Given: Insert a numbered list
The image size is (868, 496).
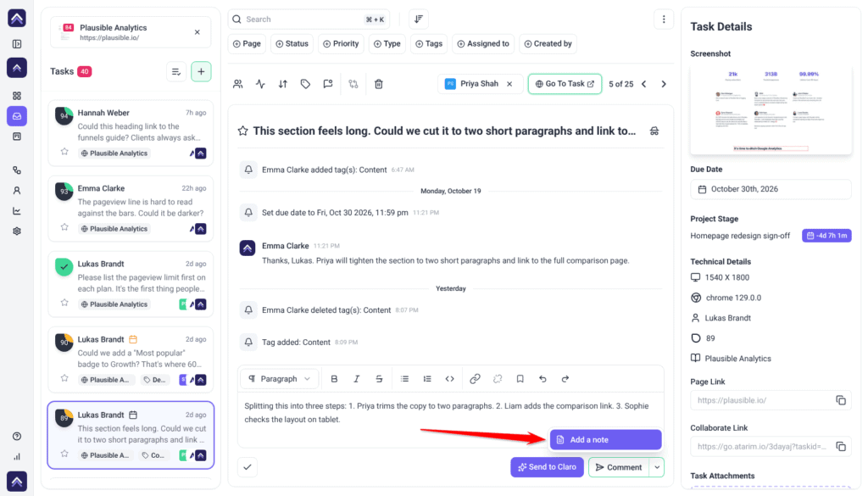Looking at the screenshot, I should click(x=427, y=379).
